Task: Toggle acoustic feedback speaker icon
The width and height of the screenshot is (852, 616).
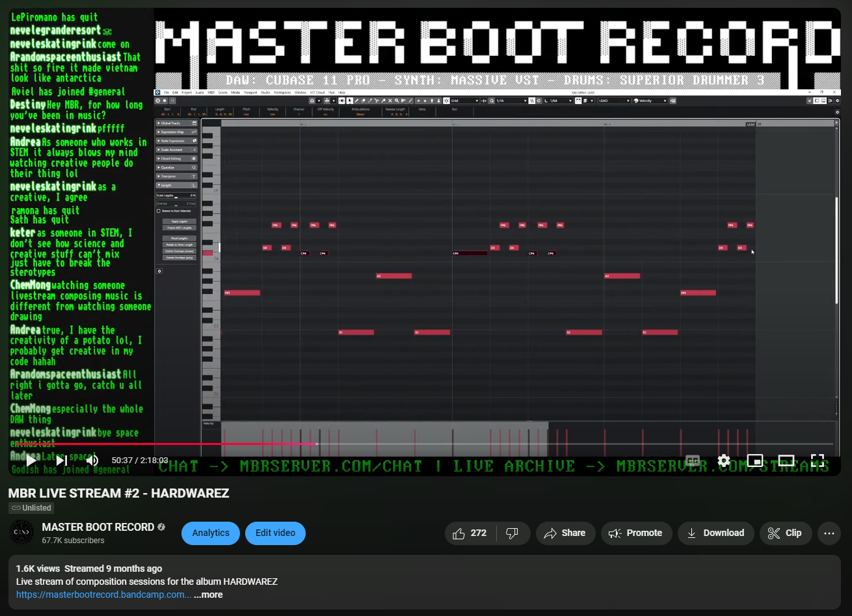Action: tap(341, 101)
